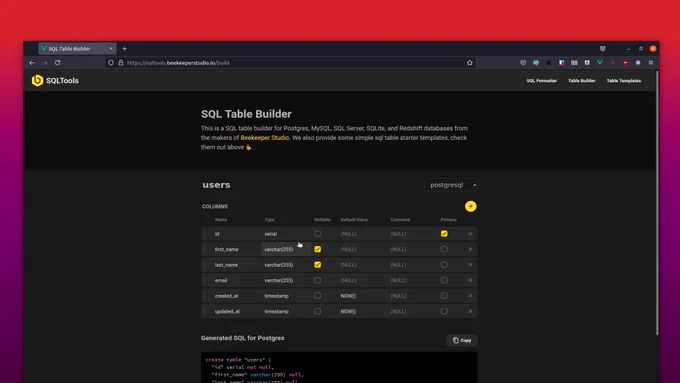
Task: Close the SQL Table Builder tab
Action: pyautogui.click(x=111, y=49)
